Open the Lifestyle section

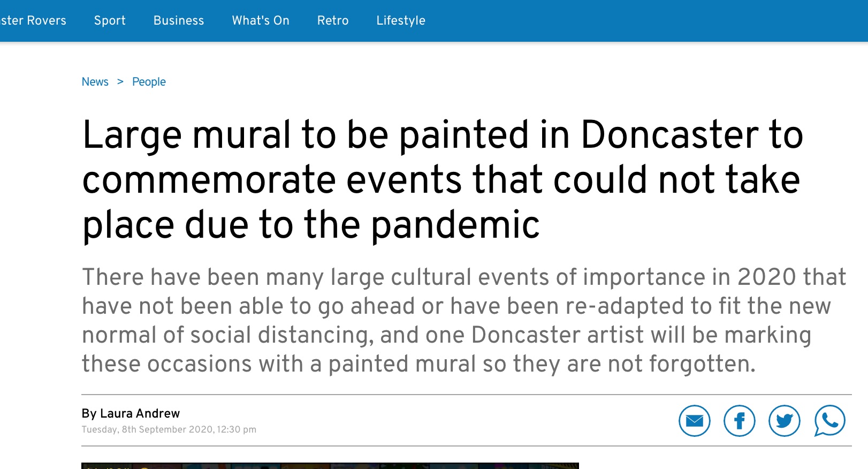click(401, 20)
